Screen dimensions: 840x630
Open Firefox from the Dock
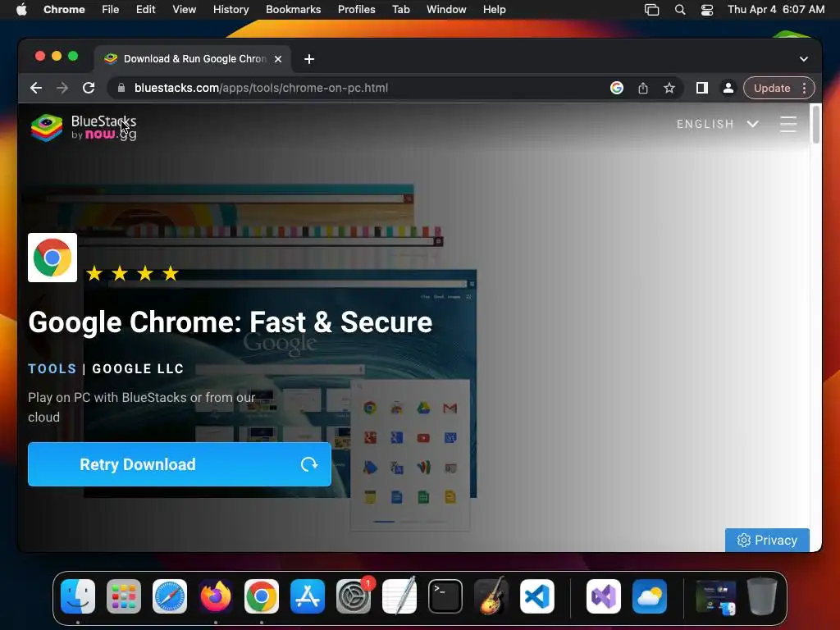[216, 596]
